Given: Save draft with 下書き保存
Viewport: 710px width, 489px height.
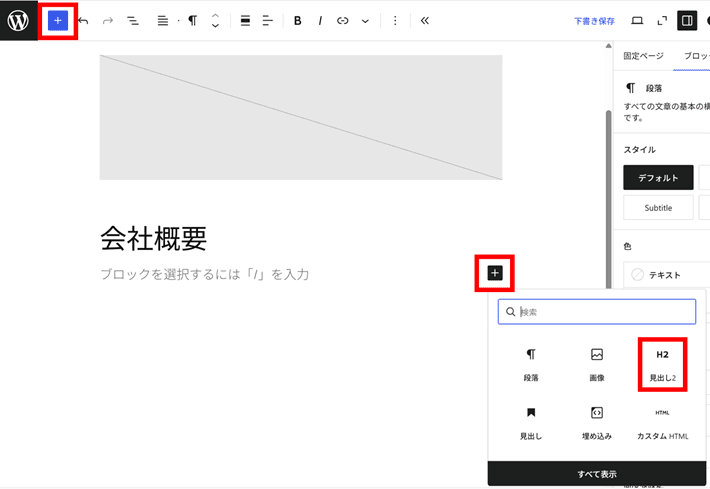Looking at the screenshot, I should pyautogui.click(x=594, y=21).
